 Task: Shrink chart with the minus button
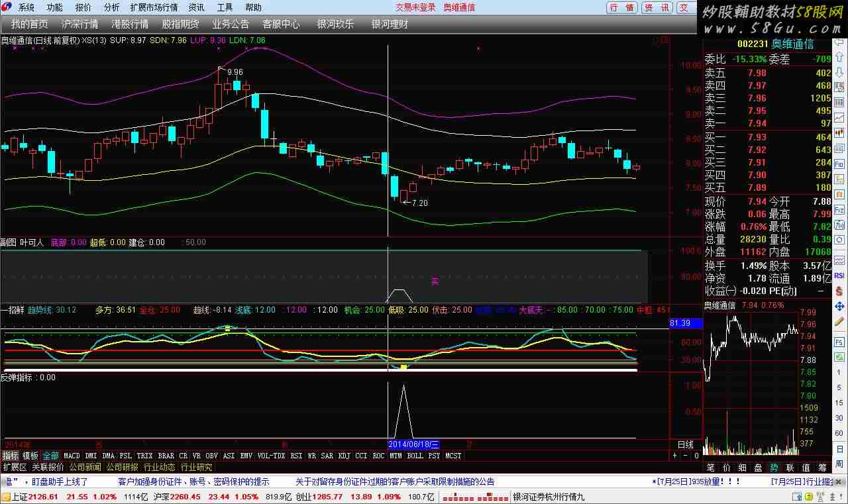point(686,456)
